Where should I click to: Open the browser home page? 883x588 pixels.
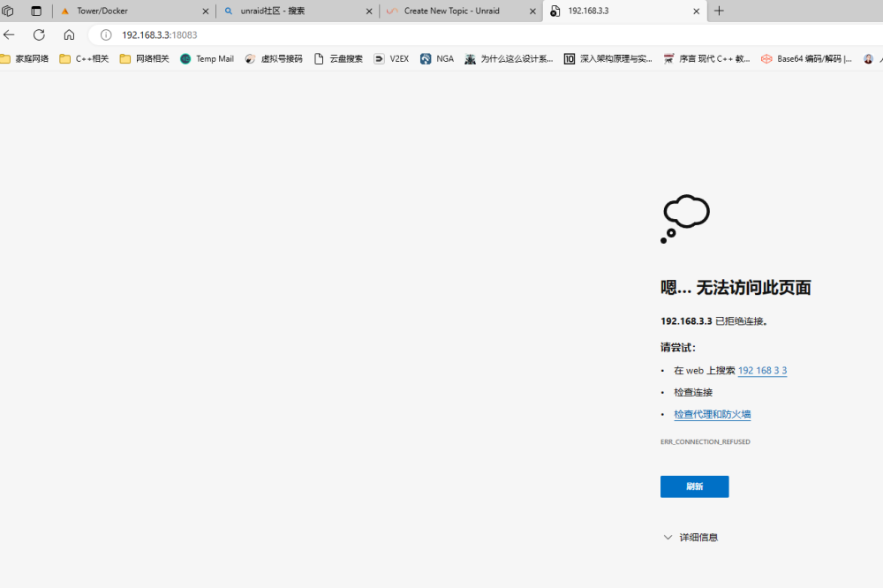69,35
